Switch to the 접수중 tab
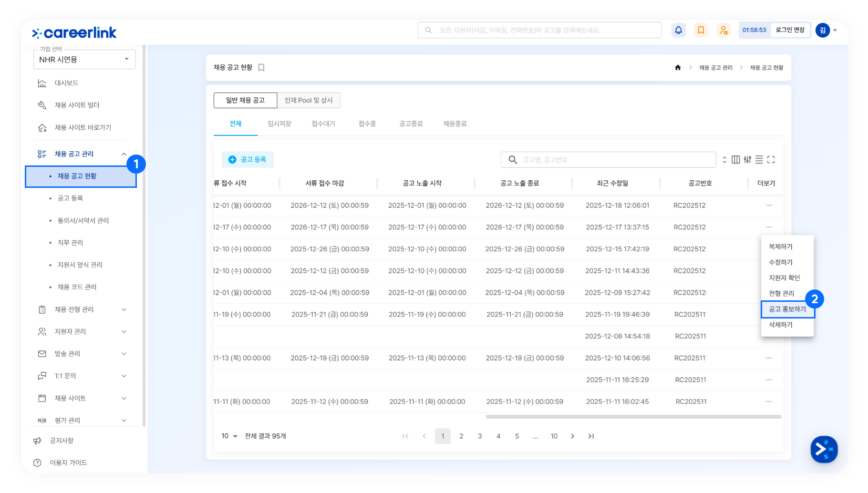This screenshot has width=868, height=493. (x=367, y=124)
